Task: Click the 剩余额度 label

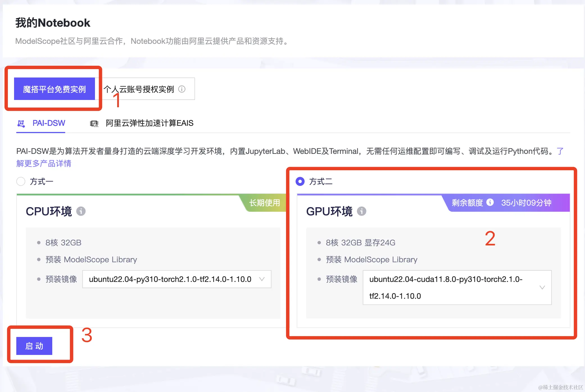Action: click(467, 202)
